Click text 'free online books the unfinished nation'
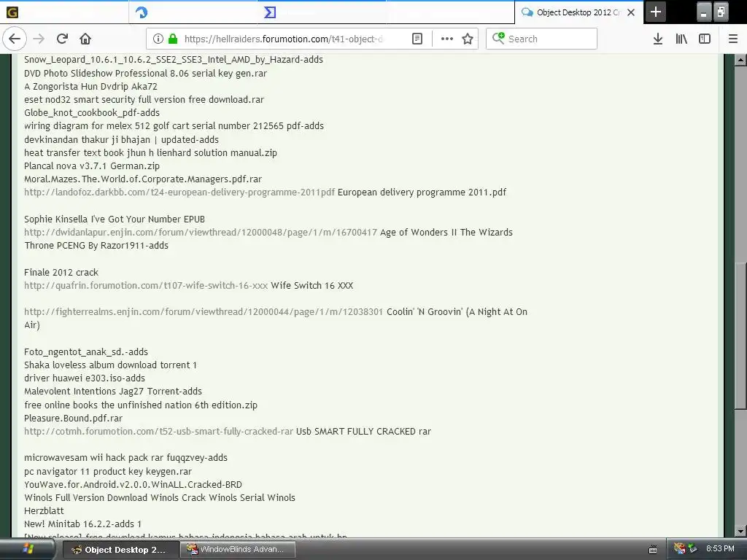The image size is (747, 560). pyautogui.click(x=108, y=405)
